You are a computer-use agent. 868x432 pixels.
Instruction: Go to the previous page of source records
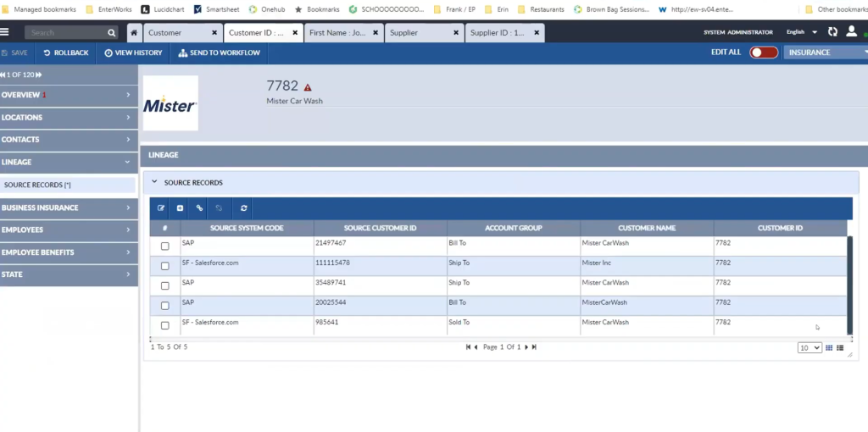(x=476, y=346)
